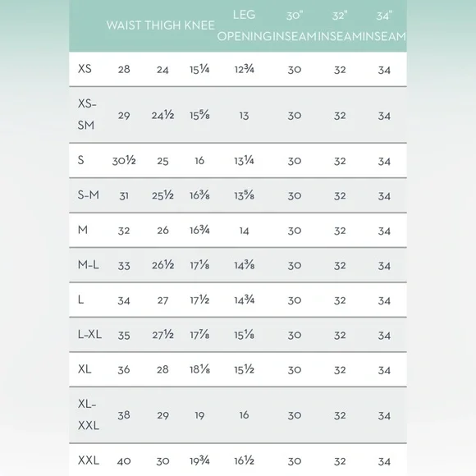Select the XS-SM size row label

[87, 114]
